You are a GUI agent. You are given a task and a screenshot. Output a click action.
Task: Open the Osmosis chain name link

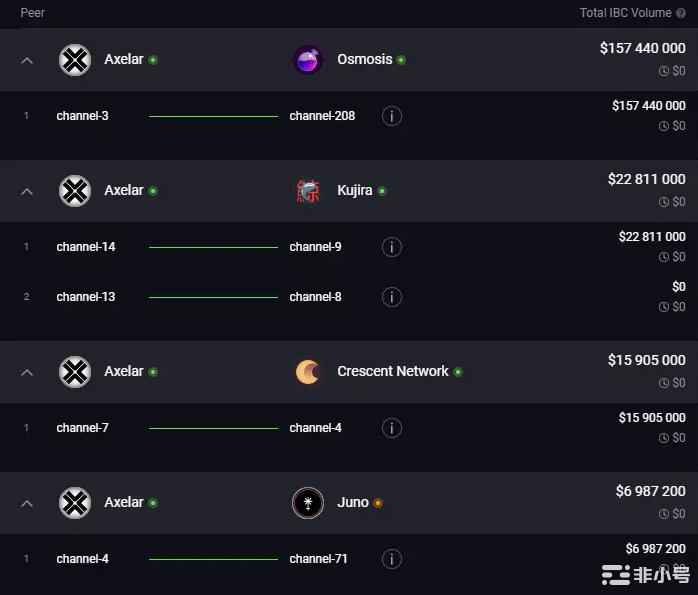click(x=364, y=59)
